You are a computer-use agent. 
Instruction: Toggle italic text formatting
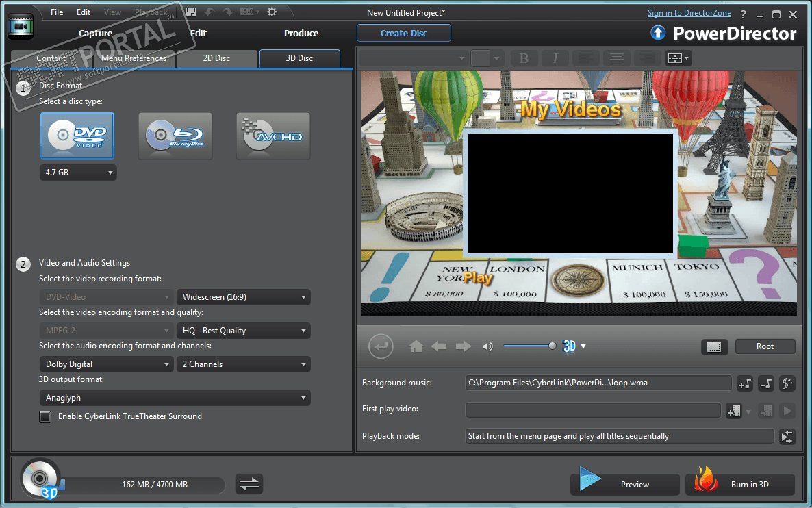555,58
